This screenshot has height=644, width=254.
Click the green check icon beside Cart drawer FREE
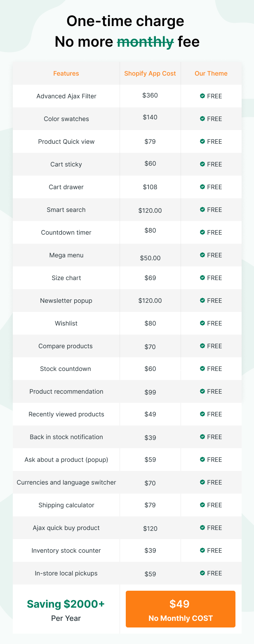click(202, 187)
